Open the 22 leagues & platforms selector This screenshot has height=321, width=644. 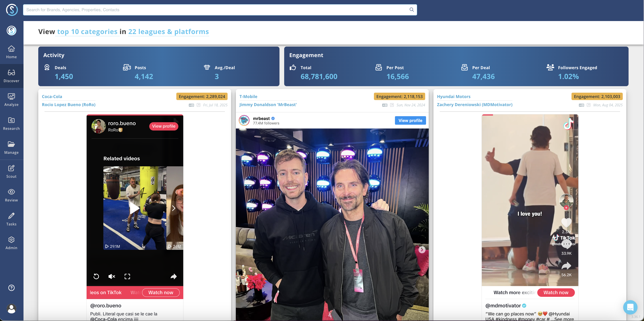[168, 32]
